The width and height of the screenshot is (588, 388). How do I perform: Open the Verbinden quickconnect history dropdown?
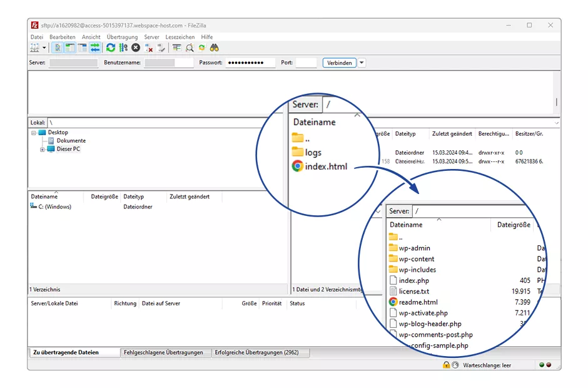tap(362, 63)
